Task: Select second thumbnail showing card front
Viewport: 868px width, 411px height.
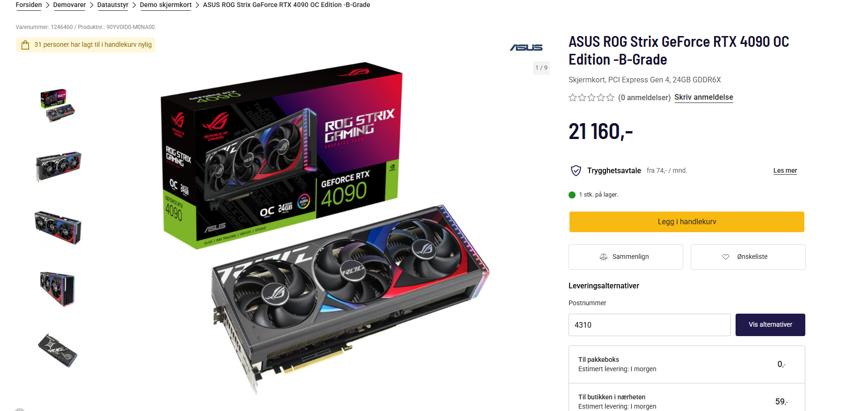Action: point(58,166)
